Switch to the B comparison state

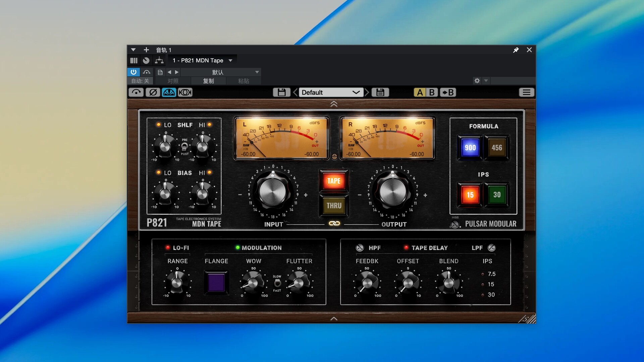432,92
